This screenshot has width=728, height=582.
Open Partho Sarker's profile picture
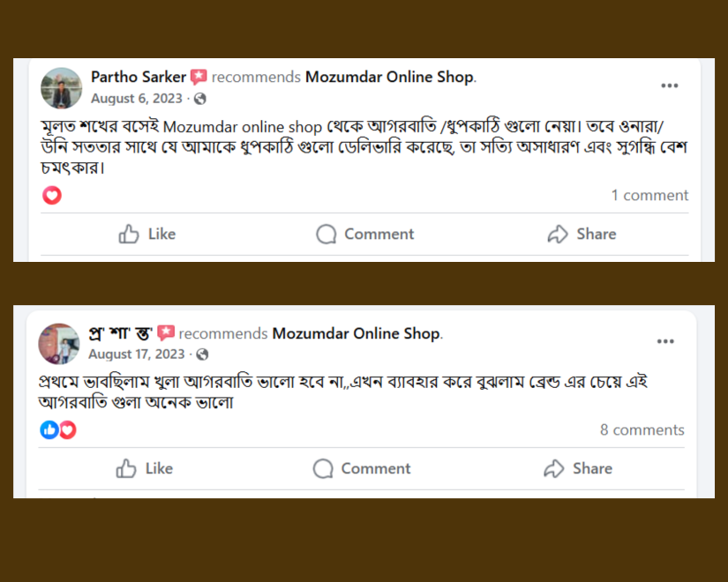(62, 87)
